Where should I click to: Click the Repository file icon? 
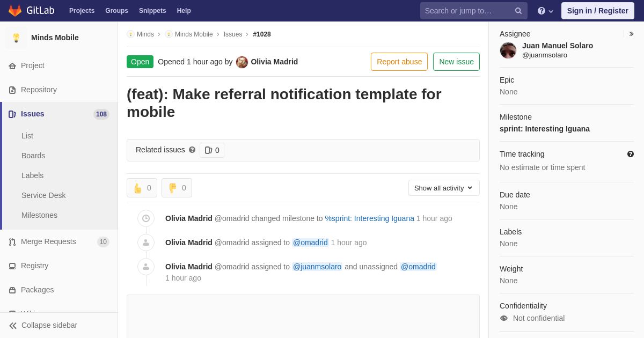pos(12,90)
